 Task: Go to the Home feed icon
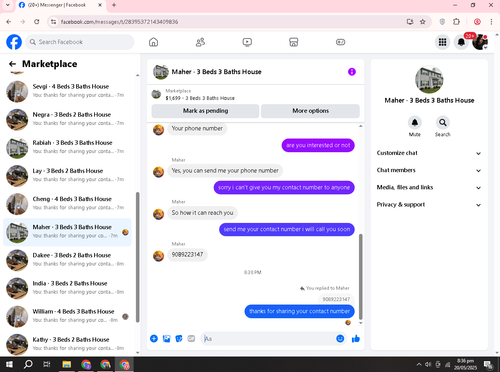153,42
